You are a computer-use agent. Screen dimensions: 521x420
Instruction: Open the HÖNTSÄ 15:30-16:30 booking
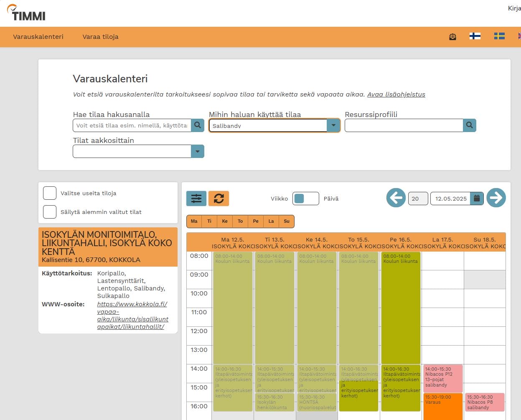click(317, 402)
